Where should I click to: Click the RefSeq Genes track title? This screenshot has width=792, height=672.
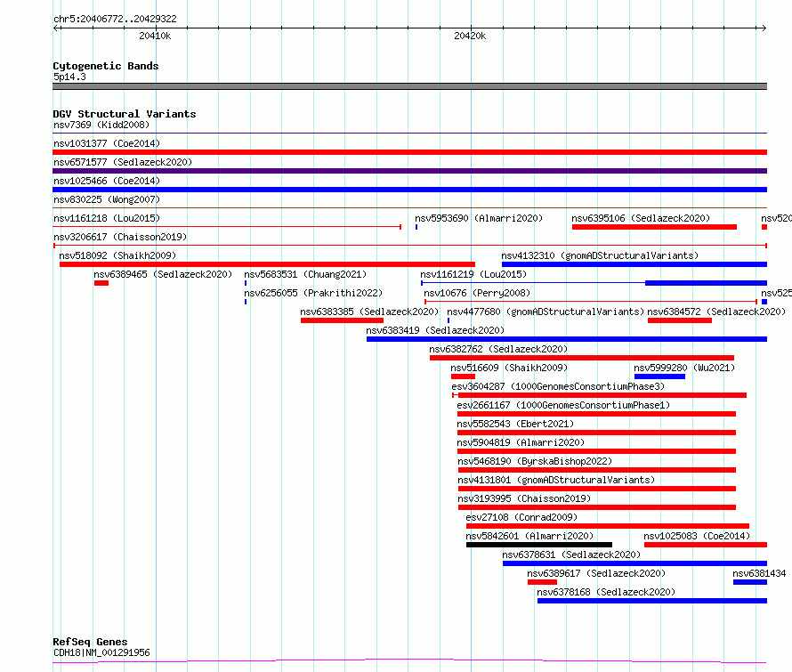(x=90, y=642)
